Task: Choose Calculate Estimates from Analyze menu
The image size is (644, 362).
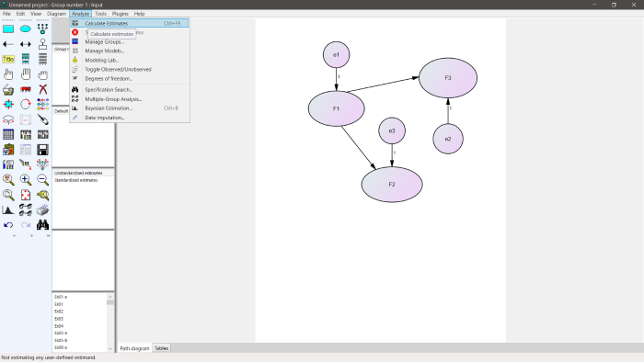Action: [130, 23]
